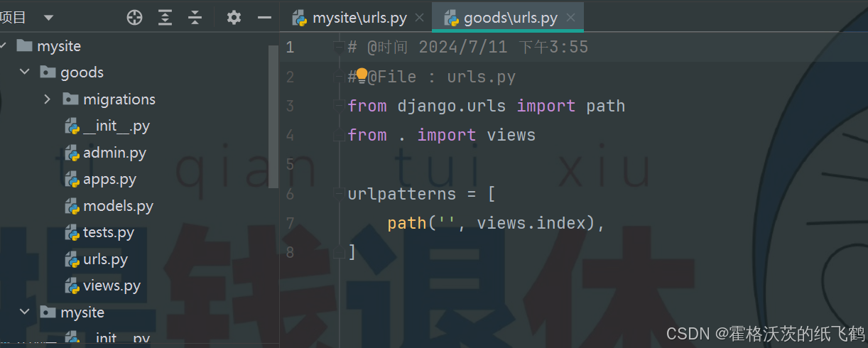Open tests.py file
The image size is (868, 348).
[x=109, y=232]
